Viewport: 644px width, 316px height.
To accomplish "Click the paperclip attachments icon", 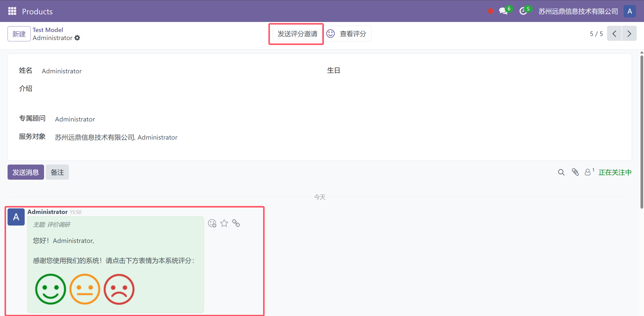I will pos(575,172).
